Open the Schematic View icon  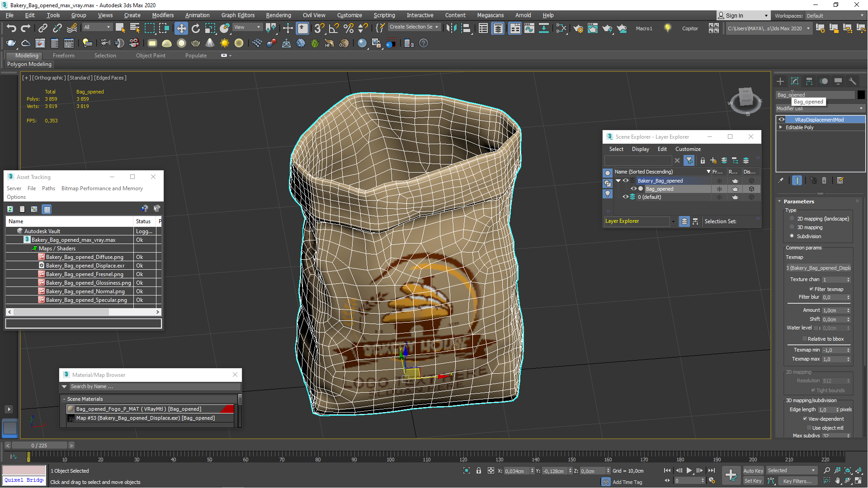[x=543, y=28]
